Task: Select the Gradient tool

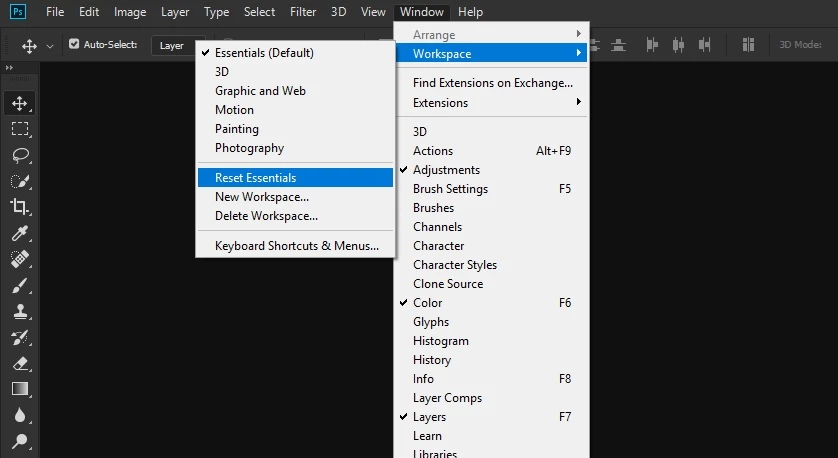Action: 20,389
